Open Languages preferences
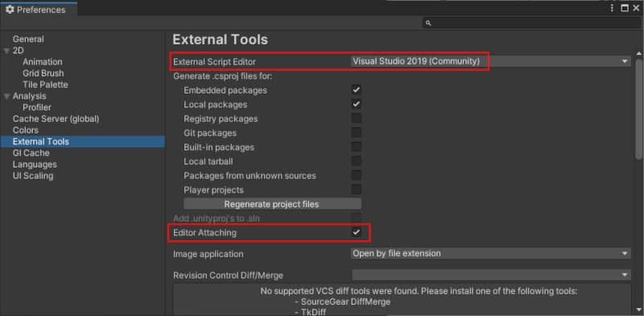644x316 pixels. point(35,164)
